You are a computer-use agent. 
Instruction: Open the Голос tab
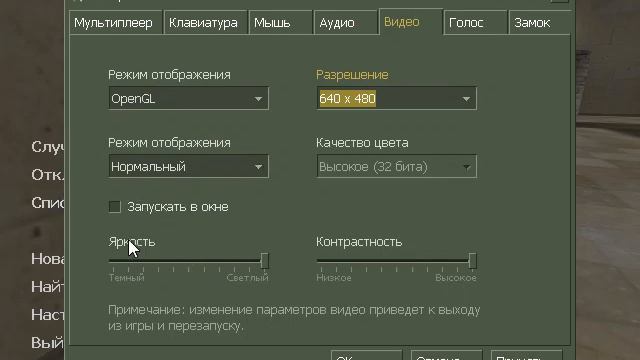476,23
